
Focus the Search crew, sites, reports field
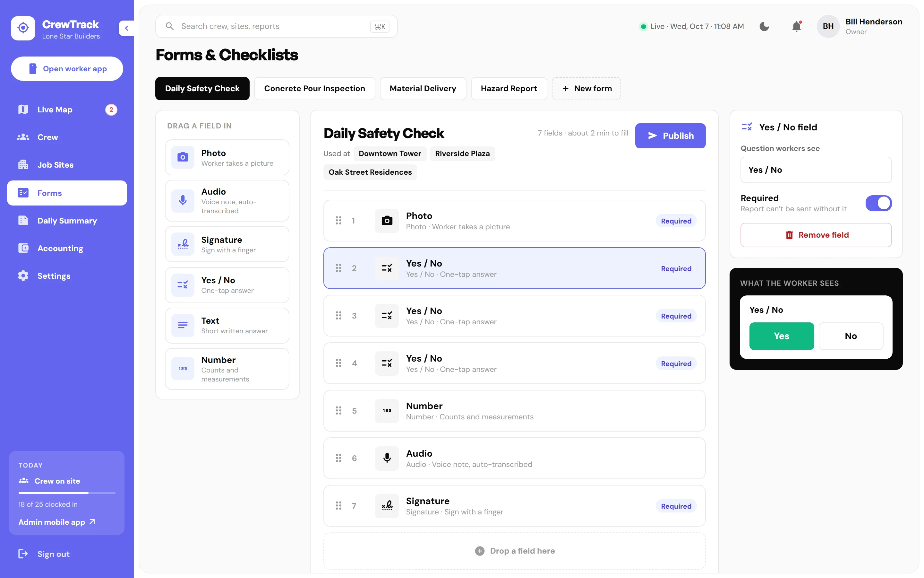[x=276, y=26]
